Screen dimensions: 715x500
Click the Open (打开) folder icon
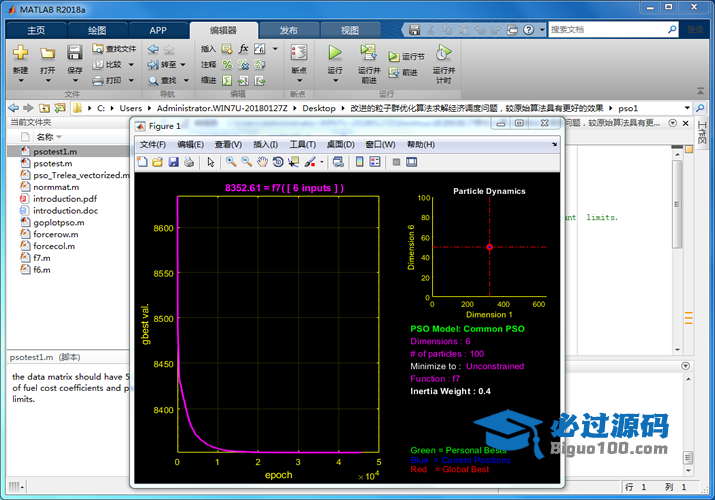tap(47, 53)
